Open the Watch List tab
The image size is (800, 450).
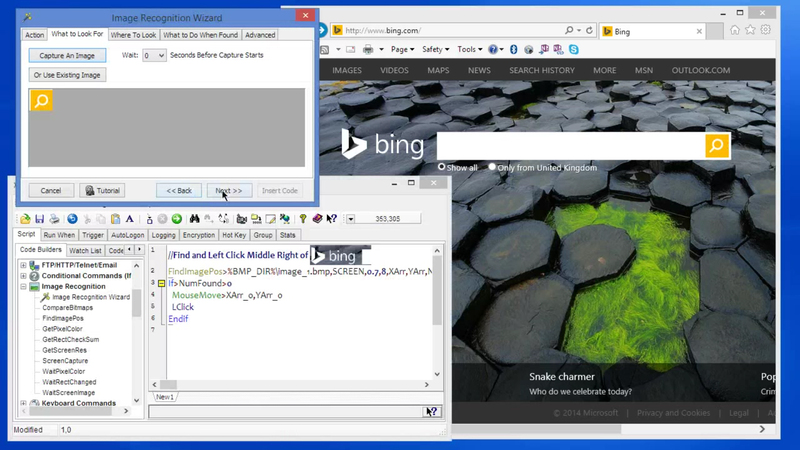coord(85,251)
